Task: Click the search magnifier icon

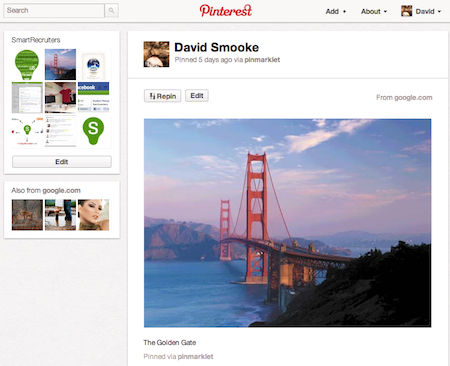Action: (111, 11)
